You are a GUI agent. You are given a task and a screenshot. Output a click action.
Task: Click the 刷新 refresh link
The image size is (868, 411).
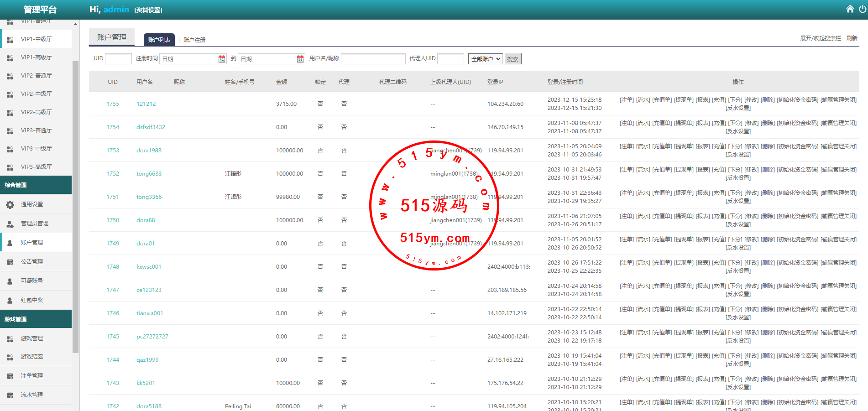point(852,38)
